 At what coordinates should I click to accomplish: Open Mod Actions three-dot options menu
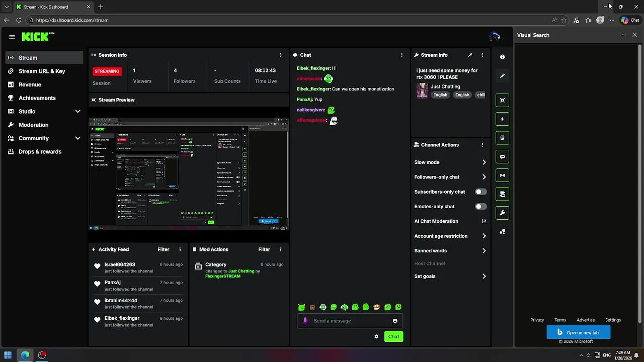[x=281, y=249]
